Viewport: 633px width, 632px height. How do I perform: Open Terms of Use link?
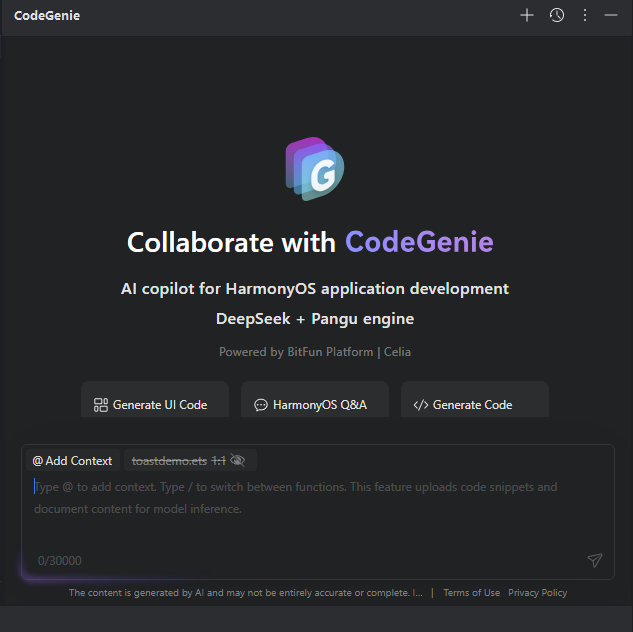point(472,592)
